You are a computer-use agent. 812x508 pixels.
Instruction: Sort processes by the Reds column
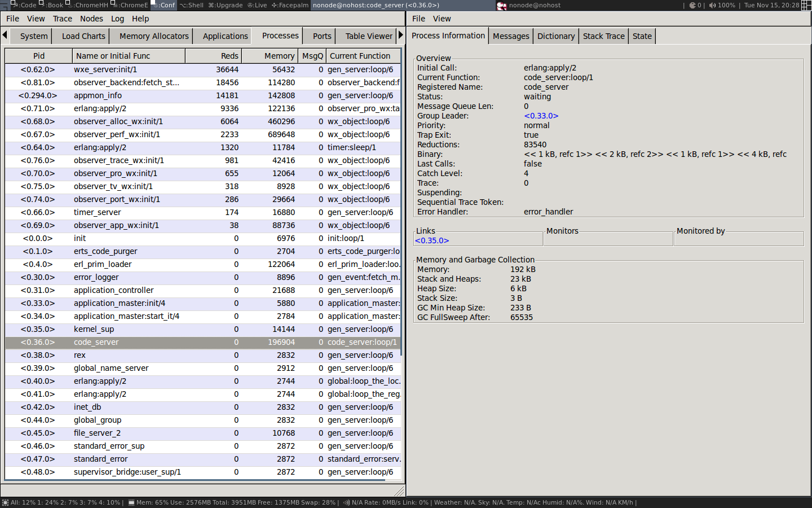(x=213, y=56)
